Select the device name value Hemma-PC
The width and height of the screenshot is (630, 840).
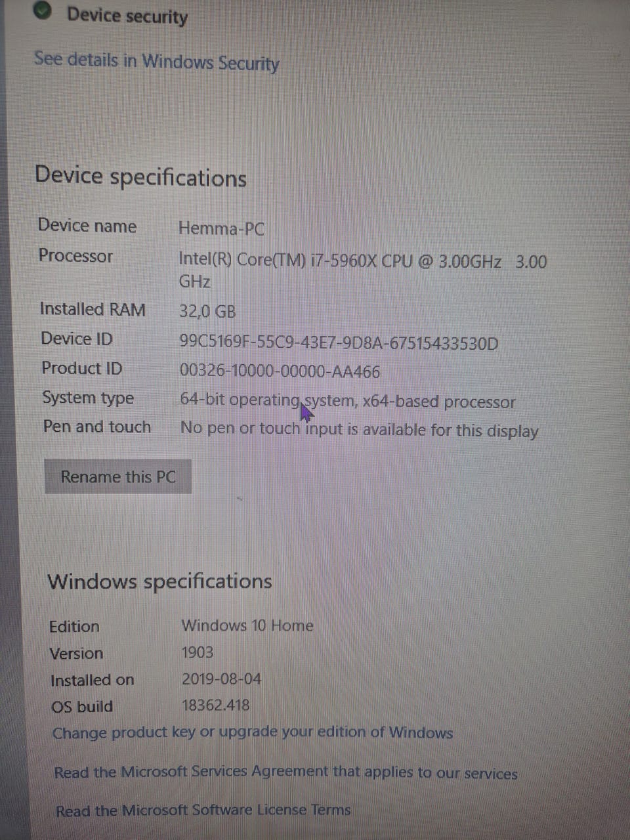(221, 229)
